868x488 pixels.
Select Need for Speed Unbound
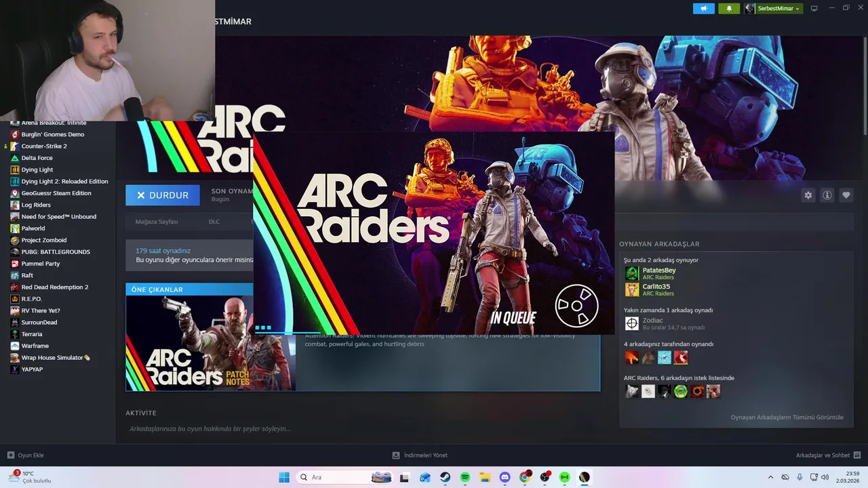(58, 216)
